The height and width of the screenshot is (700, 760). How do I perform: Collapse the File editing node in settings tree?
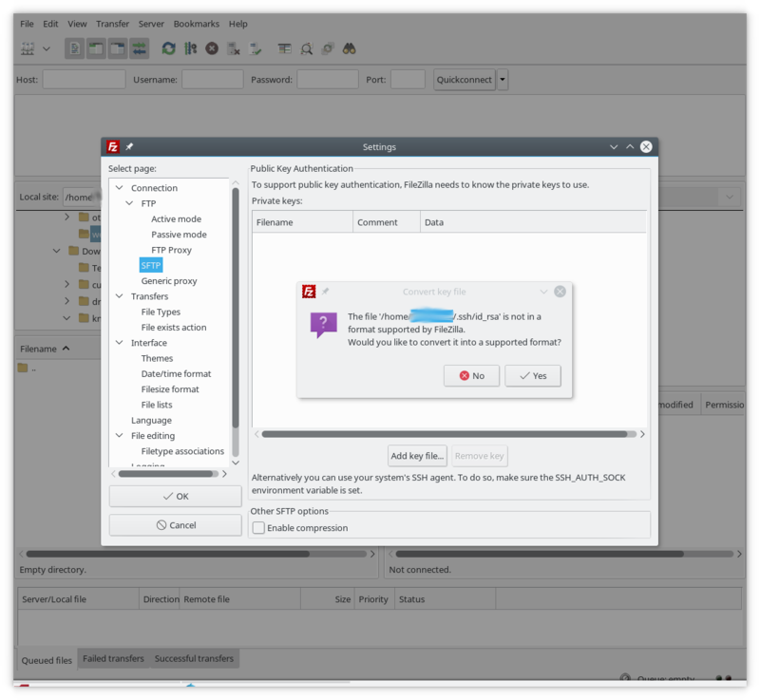point(120,436)
